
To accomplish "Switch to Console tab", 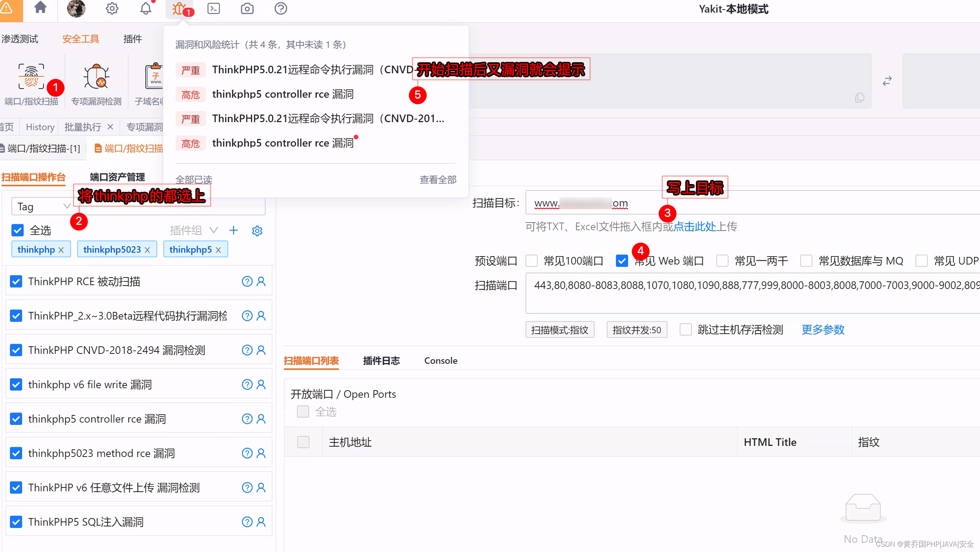I will click(441, 361).
